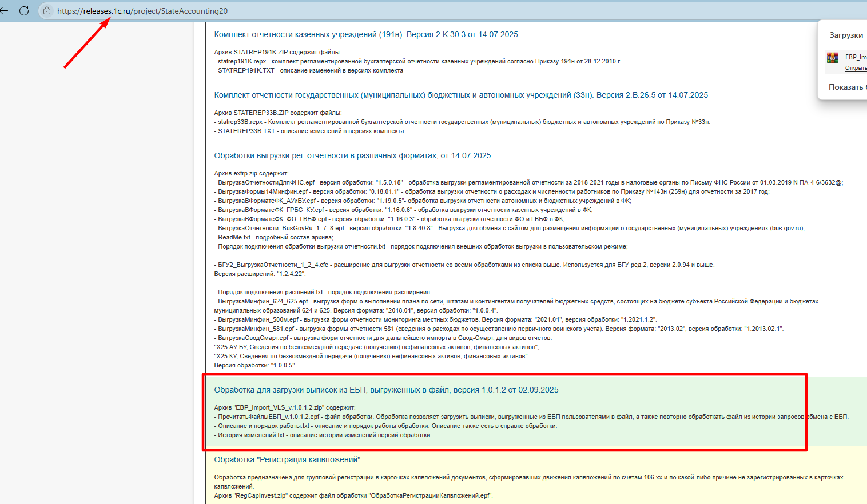The width and height of the screenshot is (867, 504).
Task: Open the 33н бюджетных и автономных учреждений link
Action: pos(461,95)
